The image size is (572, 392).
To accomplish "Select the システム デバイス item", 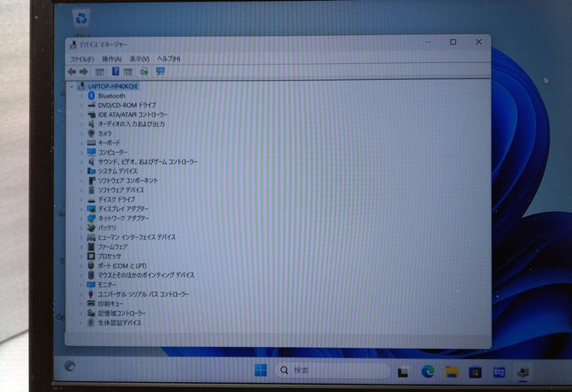I will click(117, 171).
